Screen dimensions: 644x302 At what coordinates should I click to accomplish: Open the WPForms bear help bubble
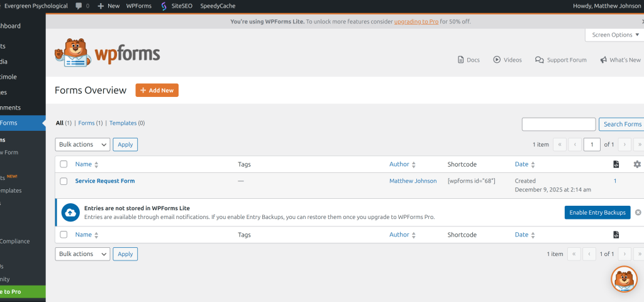point(625,279)
